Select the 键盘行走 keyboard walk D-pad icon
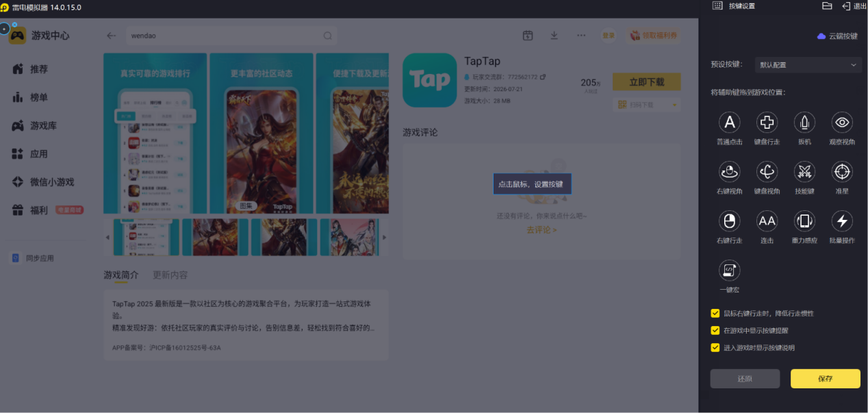Image resolution: width=868 pixels, height=413 pixels. [x=767, y=123]
